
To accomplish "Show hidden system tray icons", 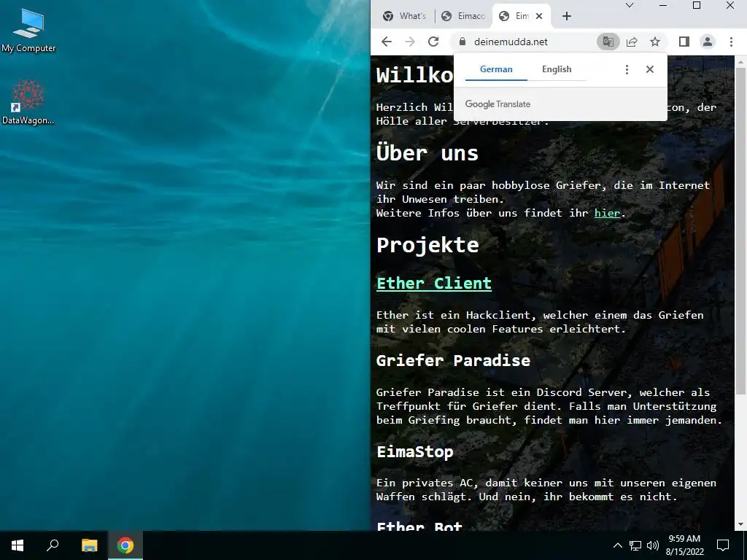I will (x=617, y=545).
